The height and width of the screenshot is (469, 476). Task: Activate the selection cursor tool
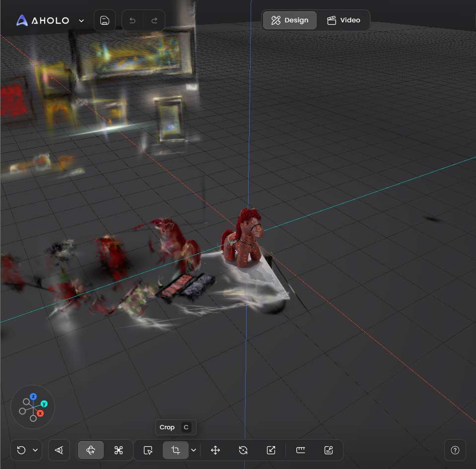[x=148, y=450]
